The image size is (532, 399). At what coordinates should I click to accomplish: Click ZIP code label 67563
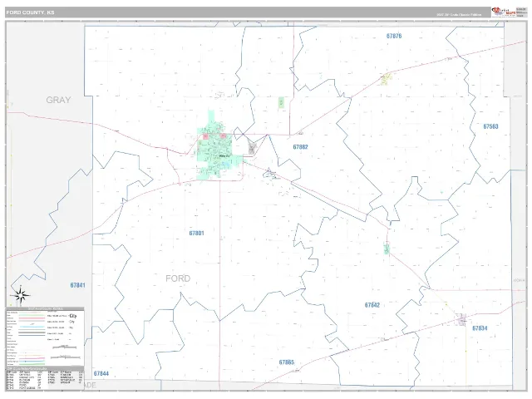coord(490,126)
